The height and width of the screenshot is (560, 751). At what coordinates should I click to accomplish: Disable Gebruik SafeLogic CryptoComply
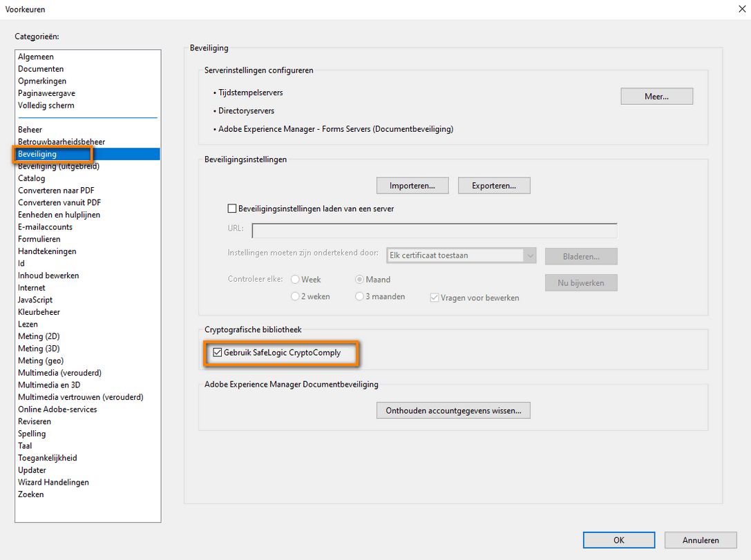(x=215, y=353)
